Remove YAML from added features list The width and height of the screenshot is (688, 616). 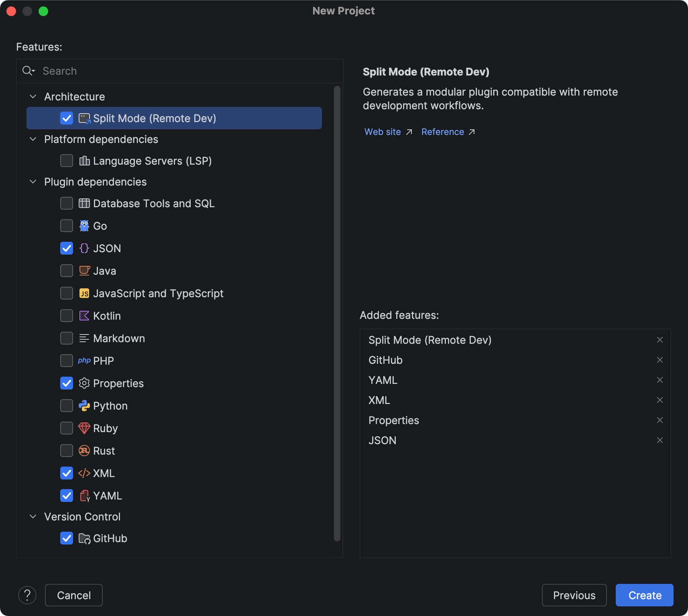tap(660, 380)
